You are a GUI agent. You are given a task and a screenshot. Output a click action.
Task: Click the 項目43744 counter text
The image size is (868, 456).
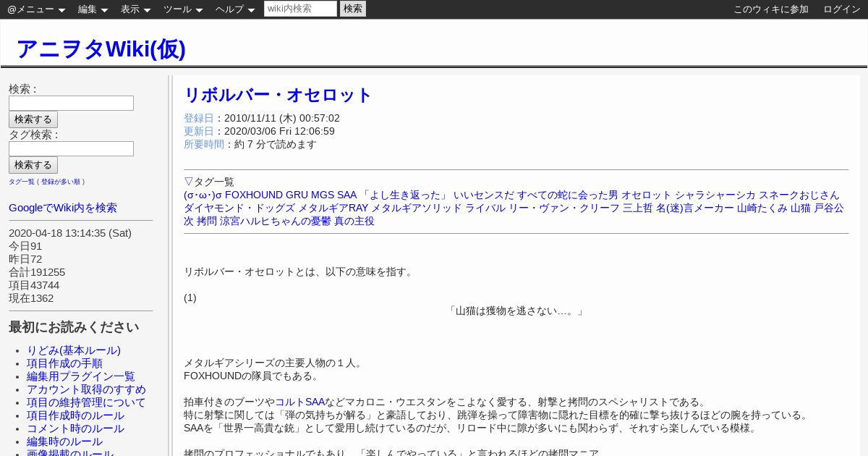point(34,285)
